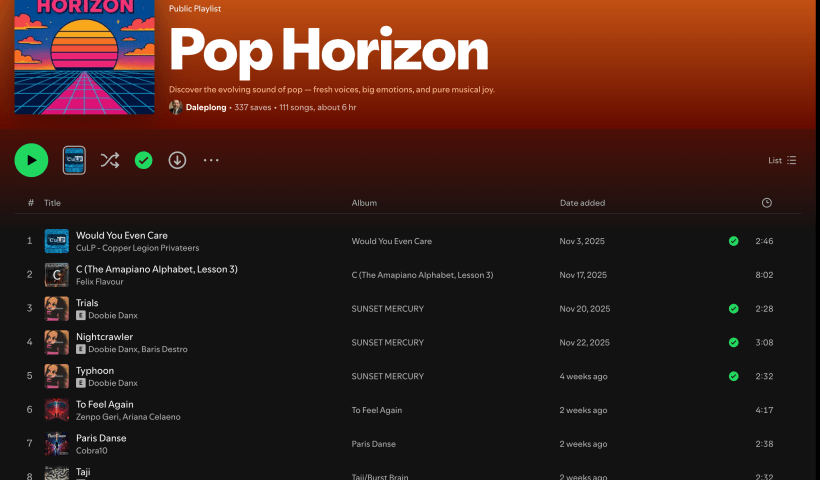Screen dimensions: 820x480
Task: Open the three-dots more options menu
Action: pyautogui.click(x=211, y=160)
